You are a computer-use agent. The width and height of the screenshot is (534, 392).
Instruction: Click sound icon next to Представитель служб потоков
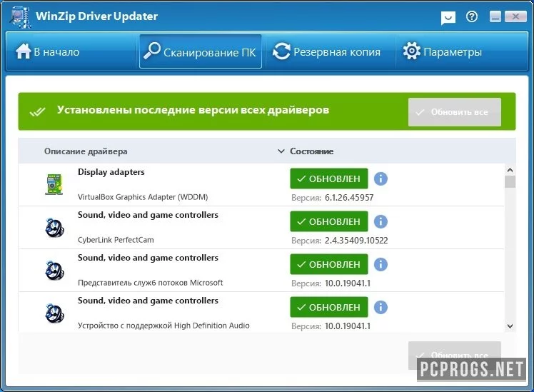point(54,271)
